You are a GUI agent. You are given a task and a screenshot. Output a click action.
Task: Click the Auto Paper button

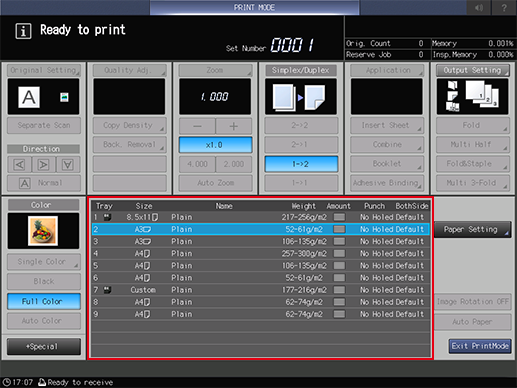pyautogui.click(x=472, y=322)
